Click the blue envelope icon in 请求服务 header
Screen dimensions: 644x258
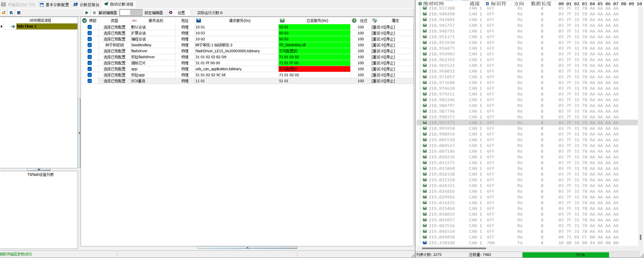point(198,21)
